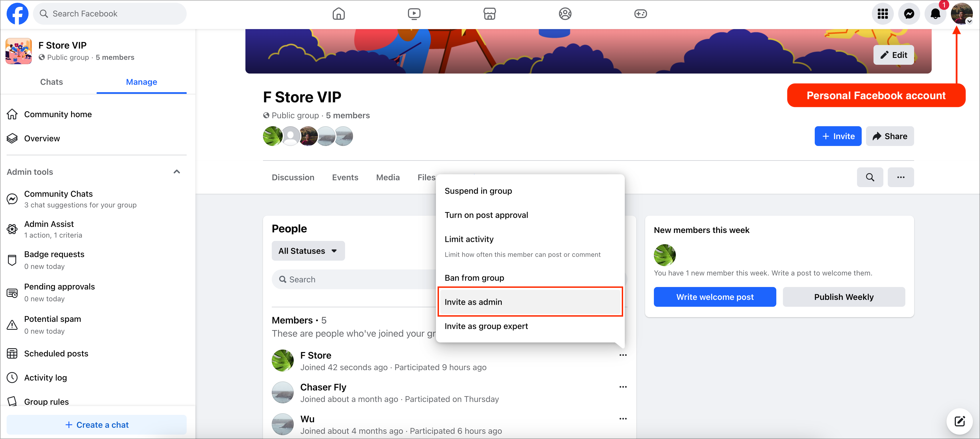Click the blue Invite button
Viewport: 980px width, 439px height.
click(x=838, y=136)
